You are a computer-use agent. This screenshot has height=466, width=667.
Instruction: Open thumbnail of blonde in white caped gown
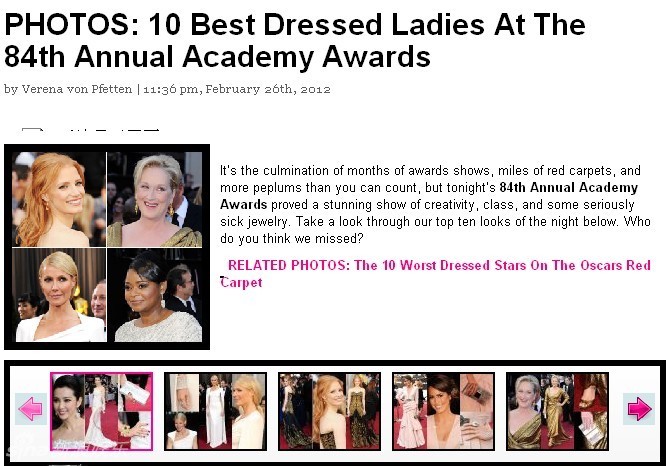click(216, 412)
